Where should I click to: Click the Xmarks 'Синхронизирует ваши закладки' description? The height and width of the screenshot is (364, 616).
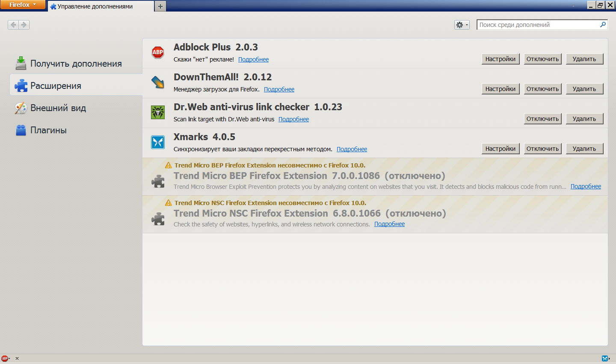click(x=253, y=149)
